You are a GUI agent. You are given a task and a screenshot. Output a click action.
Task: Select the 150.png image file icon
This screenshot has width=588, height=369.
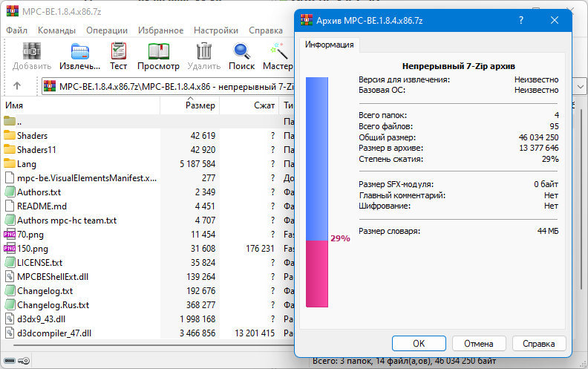click(x=10, y=248)
